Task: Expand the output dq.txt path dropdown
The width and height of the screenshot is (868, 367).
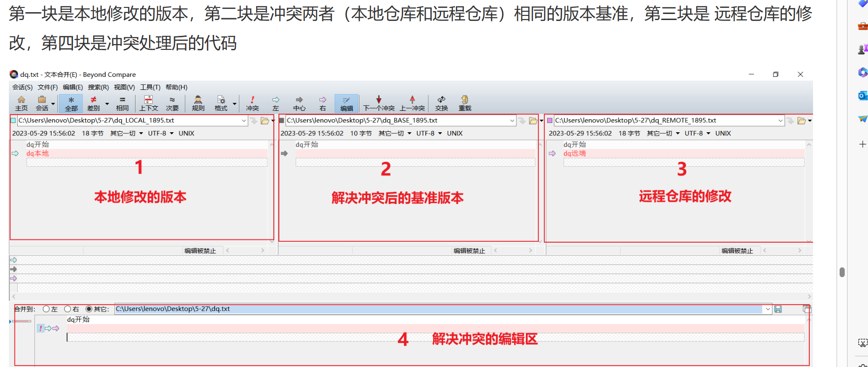Action: [767, 309]
